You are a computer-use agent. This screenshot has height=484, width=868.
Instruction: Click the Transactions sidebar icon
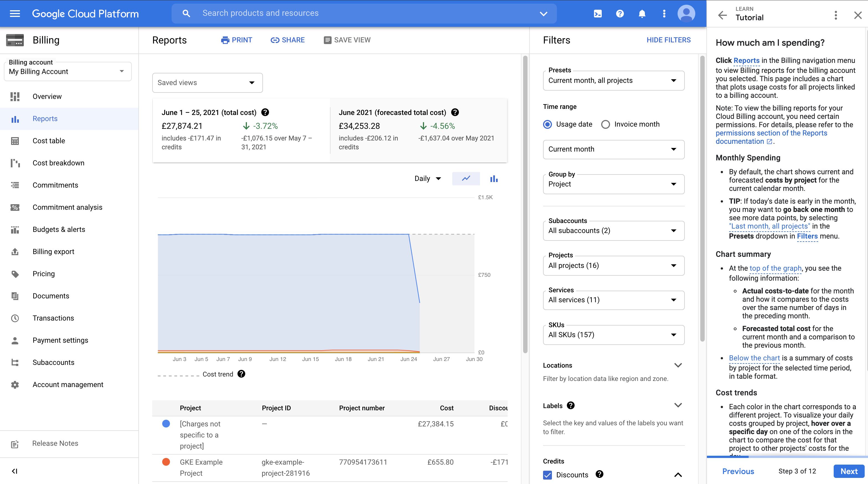coord(15,318)
